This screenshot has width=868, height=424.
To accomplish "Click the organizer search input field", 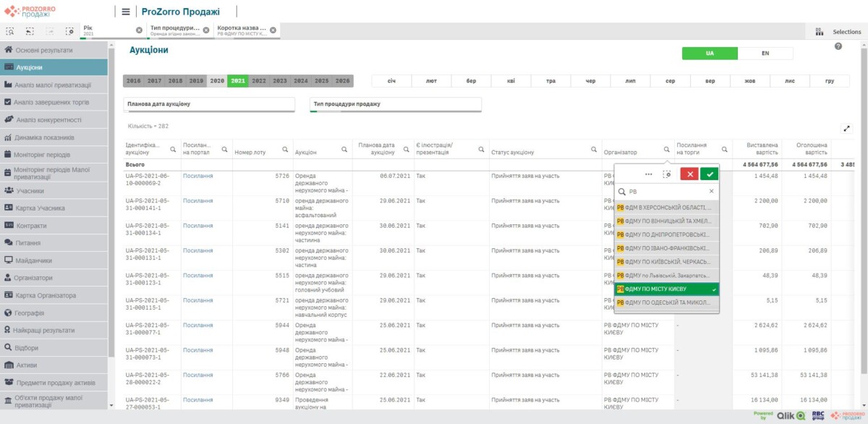I will (x=665, y=192).
